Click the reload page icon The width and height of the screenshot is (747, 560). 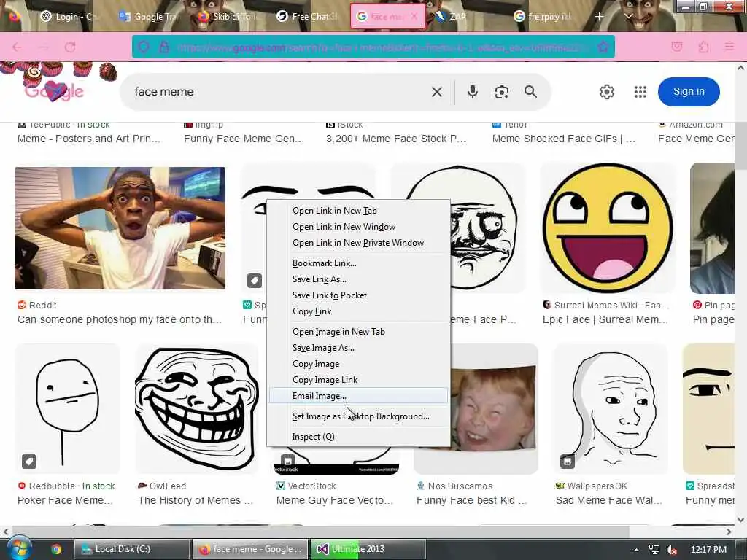tap(70, 47)
